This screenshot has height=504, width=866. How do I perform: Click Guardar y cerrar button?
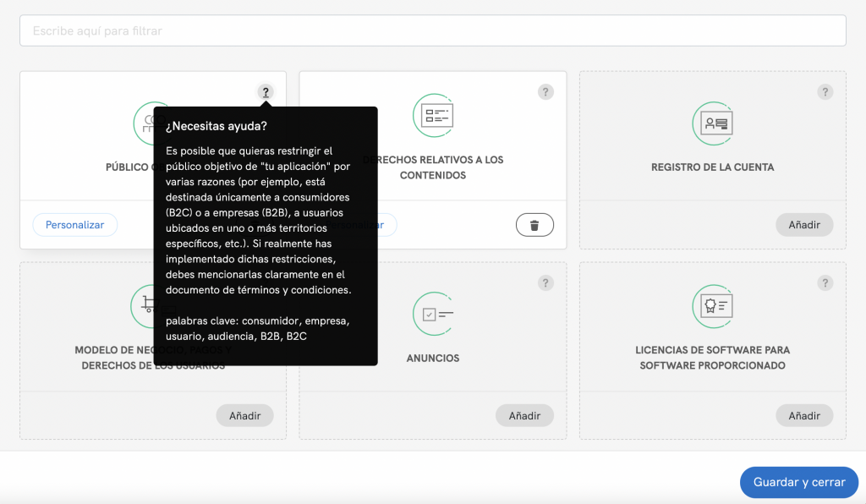(x=798, y=482)
